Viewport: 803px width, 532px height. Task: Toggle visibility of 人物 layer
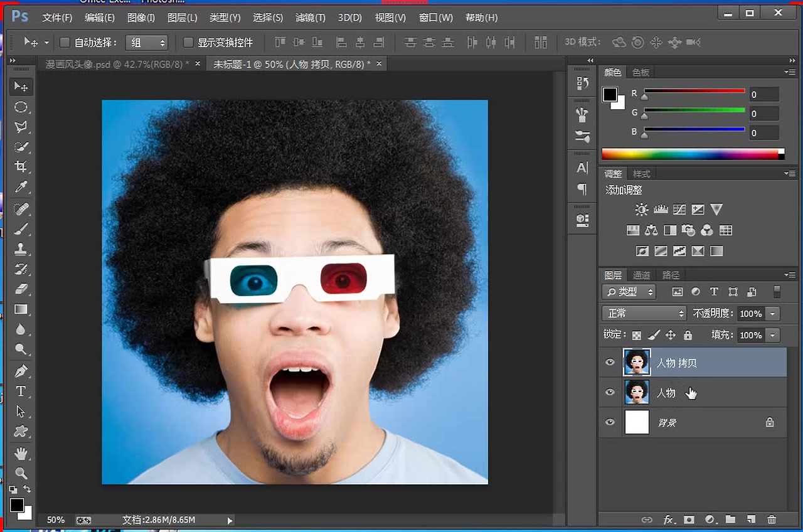pyautogui.click(x=610, y=392)
